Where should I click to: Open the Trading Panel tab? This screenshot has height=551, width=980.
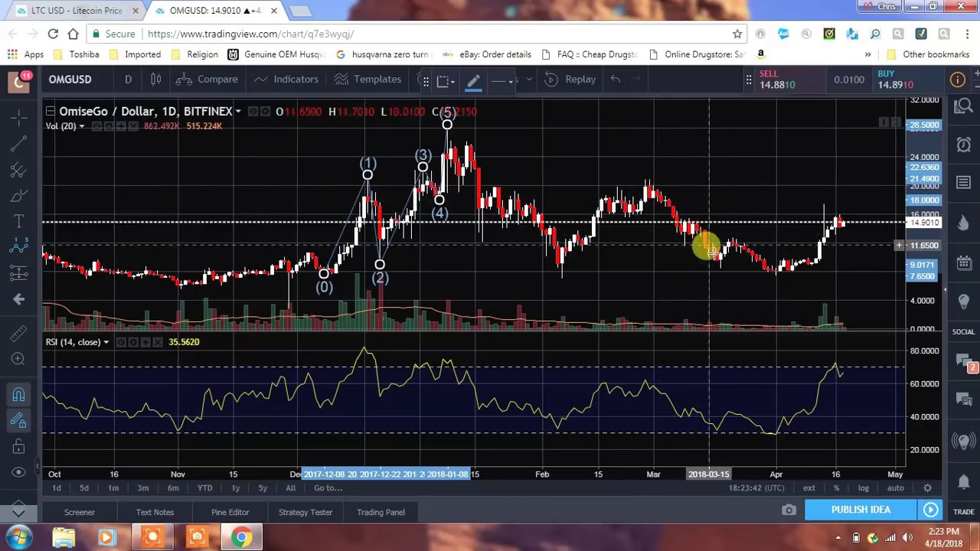point(381,512)
